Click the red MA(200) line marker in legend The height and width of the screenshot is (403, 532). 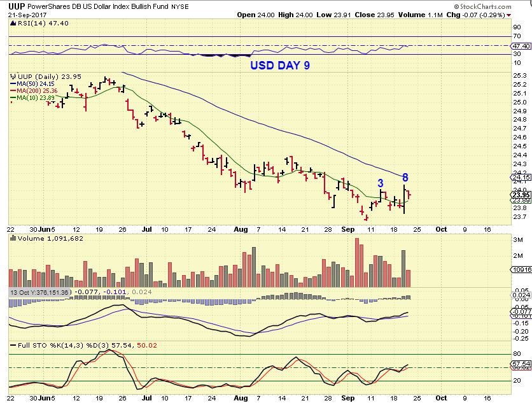13,91
